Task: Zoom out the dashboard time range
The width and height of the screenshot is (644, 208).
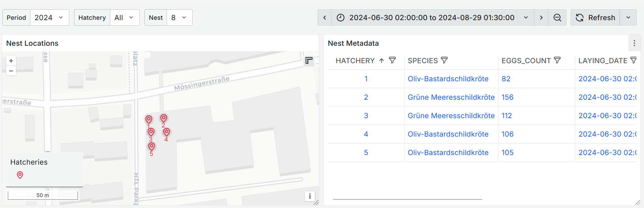Action: pyautogui.click(x=557, y=18)
